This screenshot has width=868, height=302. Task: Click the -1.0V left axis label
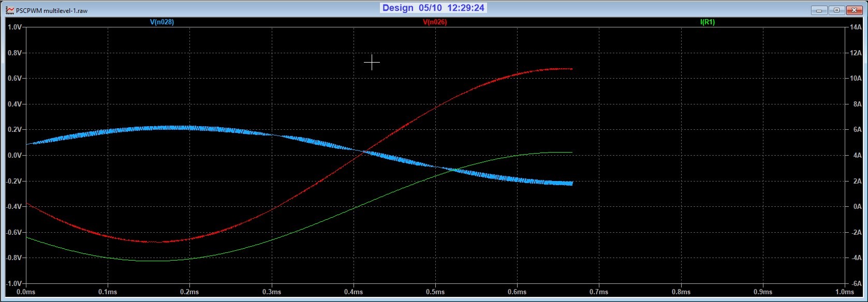click(x=14, y=283)
